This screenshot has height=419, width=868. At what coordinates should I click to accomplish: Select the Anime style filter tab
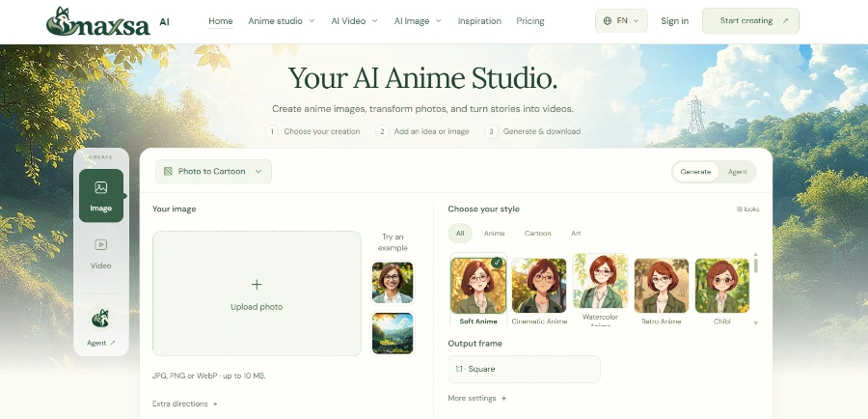(x=494, y=234)
